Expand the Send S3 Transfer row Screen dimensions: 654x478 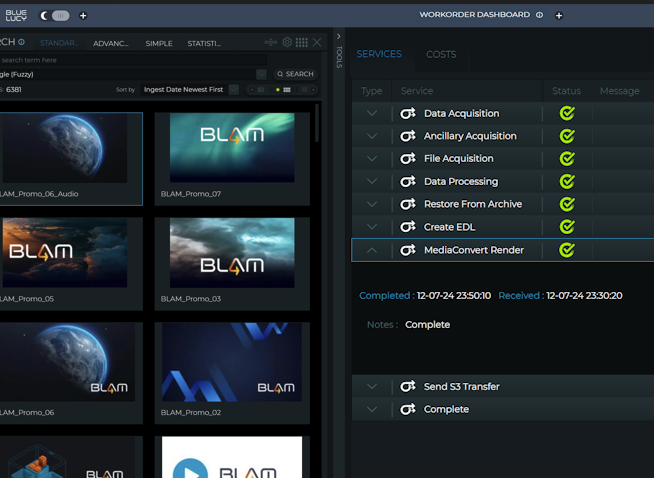(x=372, y=387)
